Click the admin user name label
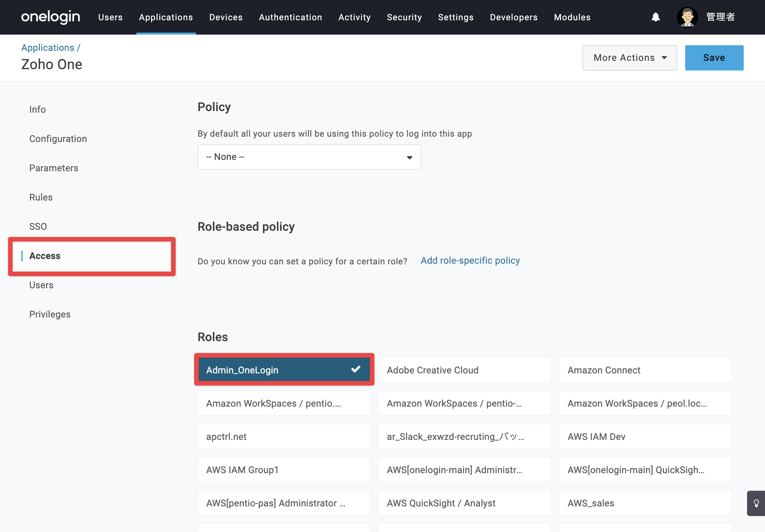Viewport: 765px width, 532px height. click(x=720, y=17)
